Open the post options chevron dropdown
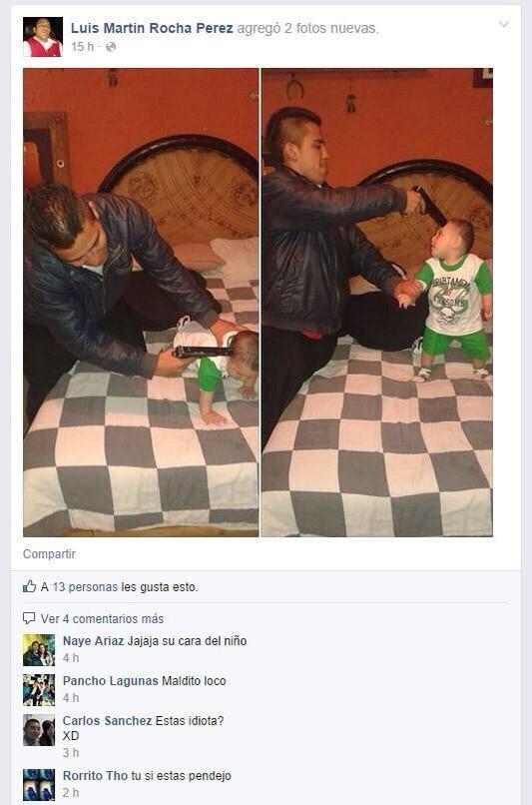This screenshot has height=805, width=532. point(504,25)
